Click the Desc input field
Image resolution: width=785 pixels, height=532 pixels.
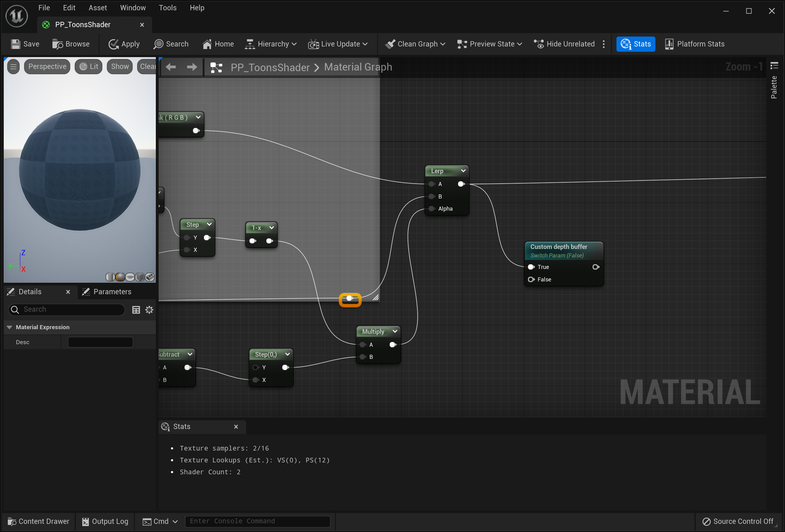click(100, 342)
